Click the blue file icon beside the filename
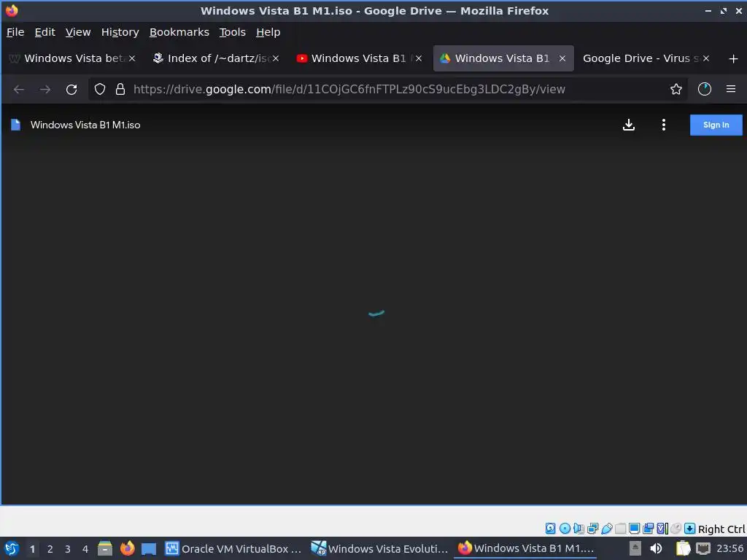The width and height of the screenshot is (747, 560). (x=16, y=125)
